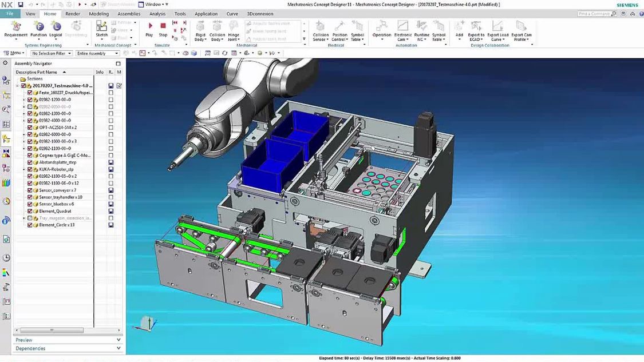Click the Find a Command search field

(596, 14)
